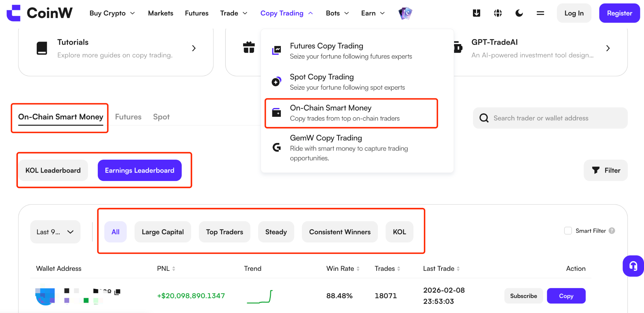Click the 18071 trades value
Viewport: 644px width, 313px height.
(x=386, y=296)
